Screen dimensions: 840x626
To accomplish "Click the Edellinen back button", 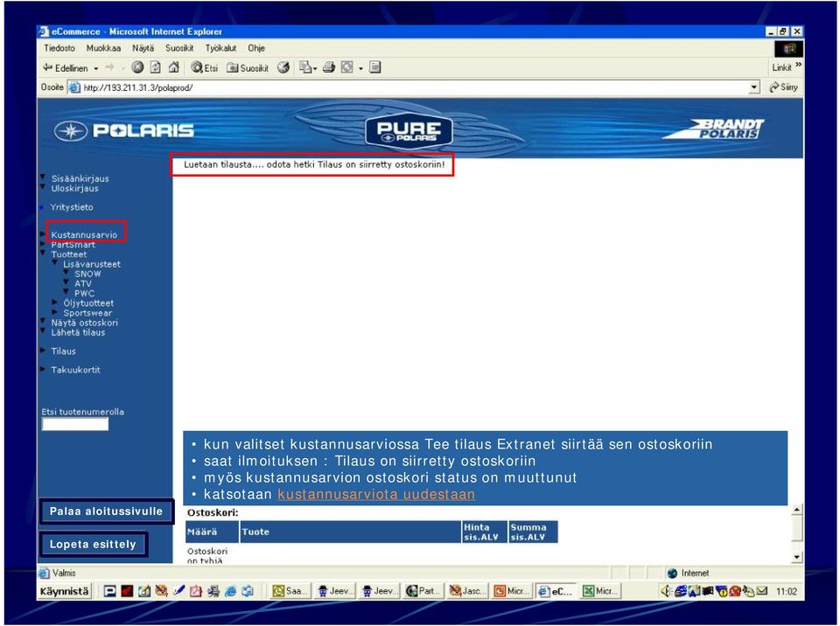I will [64, 68].
